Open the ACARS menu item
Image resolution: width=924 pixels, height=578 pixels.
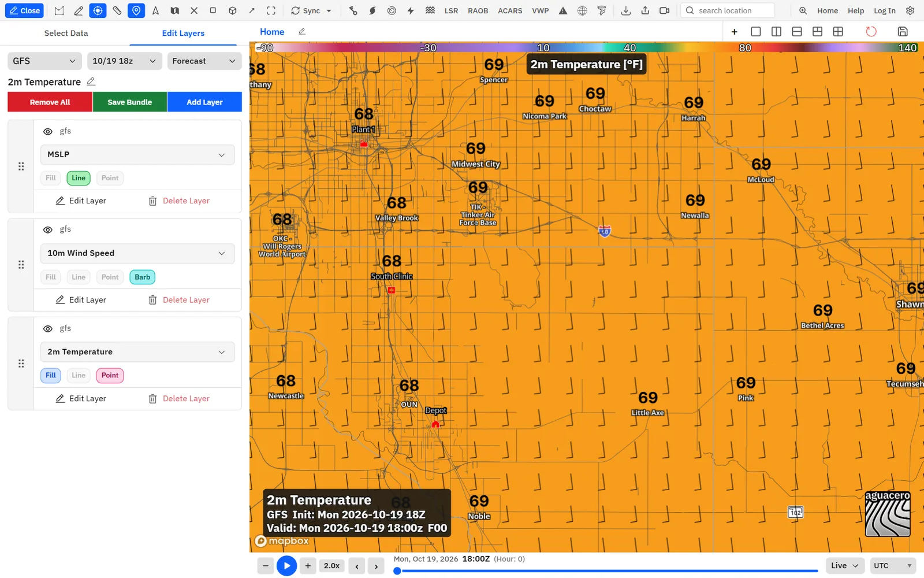point(510,10)
